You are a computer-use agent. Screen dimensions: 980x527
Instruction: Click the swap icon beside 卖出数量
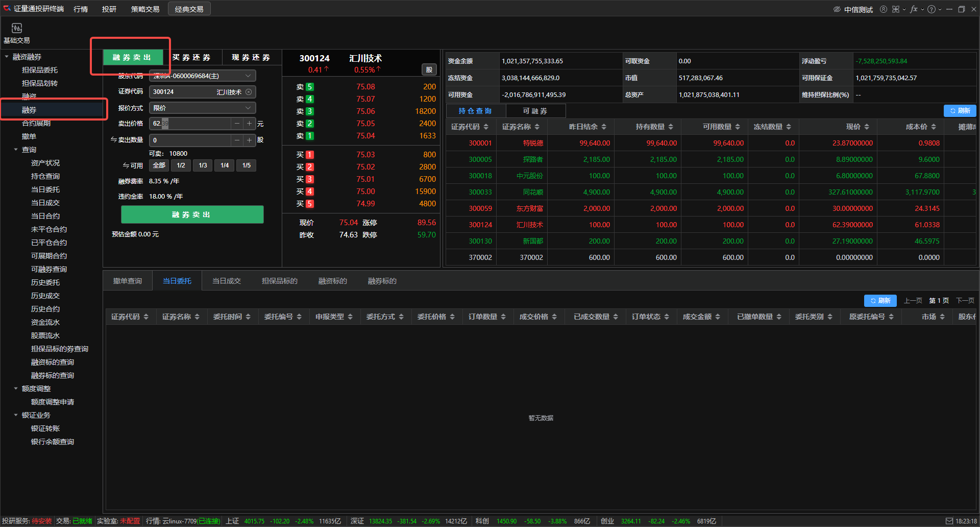pyautogui.click(x=113, y=139)
